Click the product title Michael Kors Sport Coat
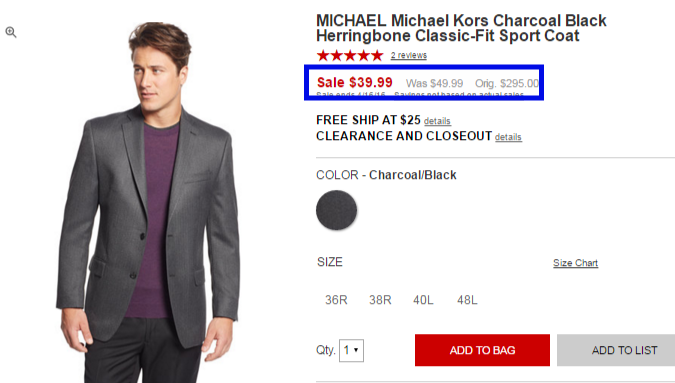 click(461, 28)
